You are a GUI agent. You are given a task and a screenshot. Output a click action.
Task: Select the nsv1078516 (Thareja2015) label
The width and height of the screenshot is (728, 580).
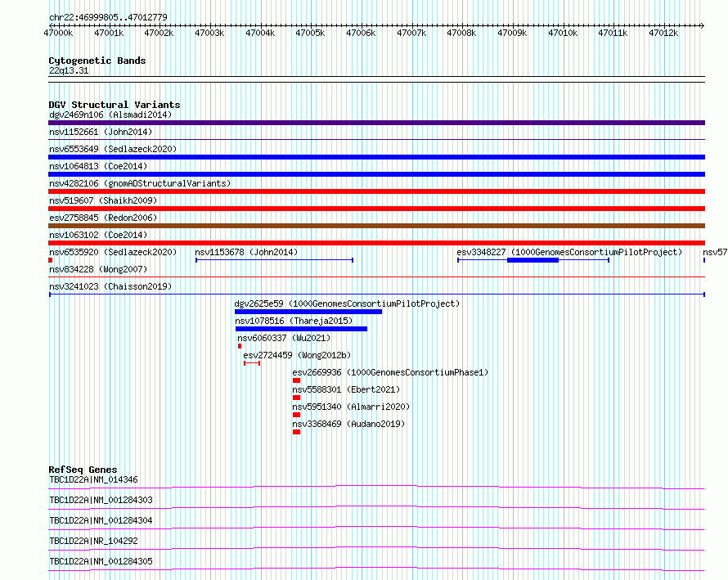click(x=294, y=321)
